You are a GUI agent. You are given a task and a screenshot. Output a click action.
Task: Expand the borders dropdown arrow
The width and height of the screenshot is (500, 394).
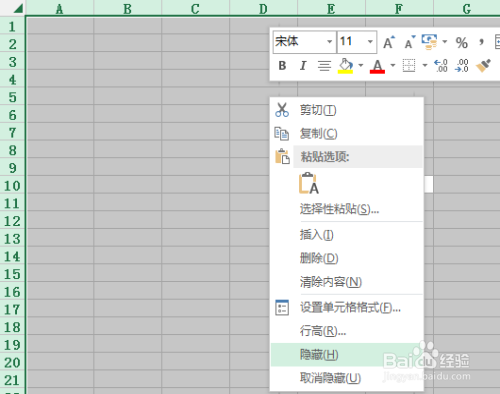(x=425, y=65)
